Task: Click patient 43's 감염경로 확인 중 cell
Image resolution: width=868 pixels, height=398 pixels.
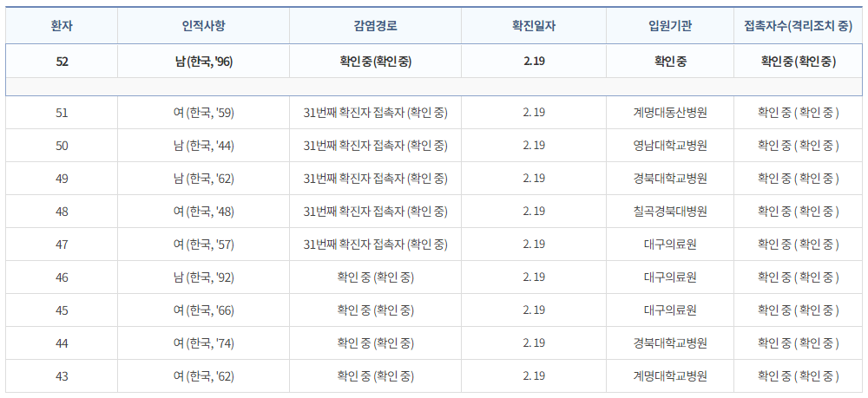Action: (x=375, y=376)
